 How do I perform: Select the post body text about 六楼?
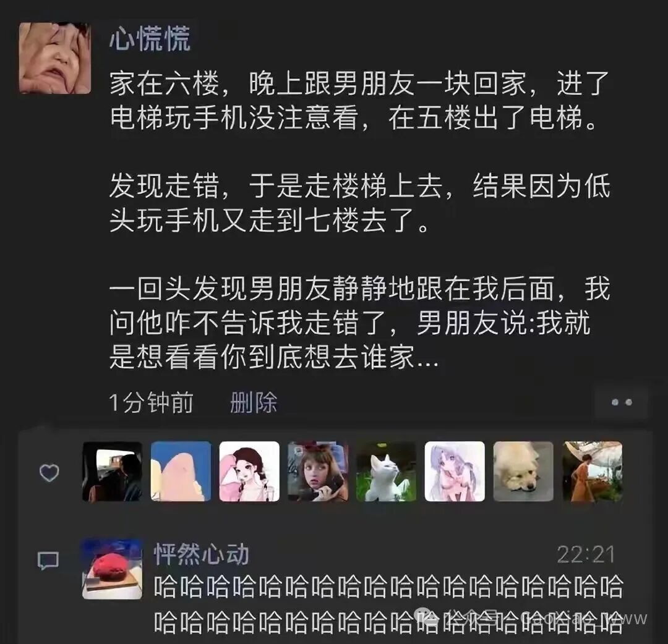tap(359, 220)
